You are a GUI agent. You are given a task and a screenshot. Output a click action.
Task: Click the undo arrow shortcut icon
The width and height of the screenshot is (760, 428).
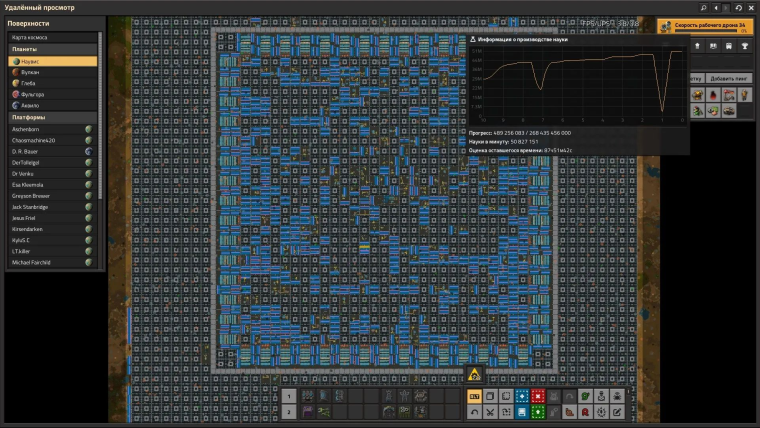[x=475, y=412]
